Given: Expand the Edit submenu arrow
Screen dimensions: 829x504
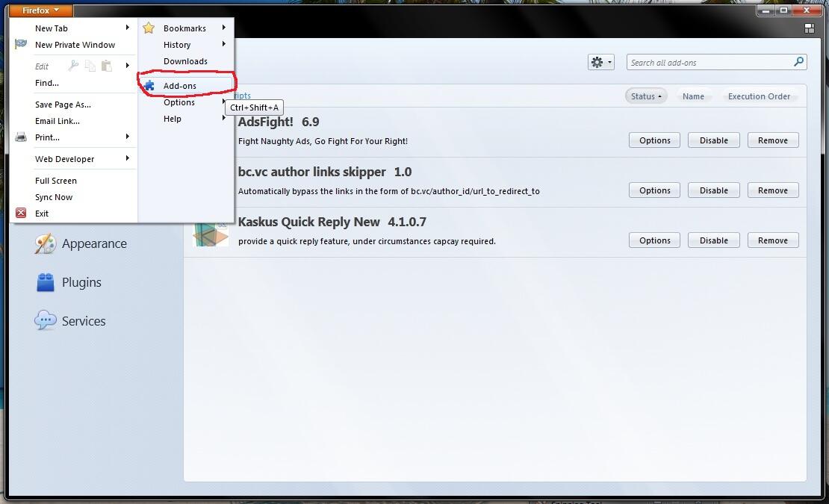Looking at the screenshot, I should 128,66.
